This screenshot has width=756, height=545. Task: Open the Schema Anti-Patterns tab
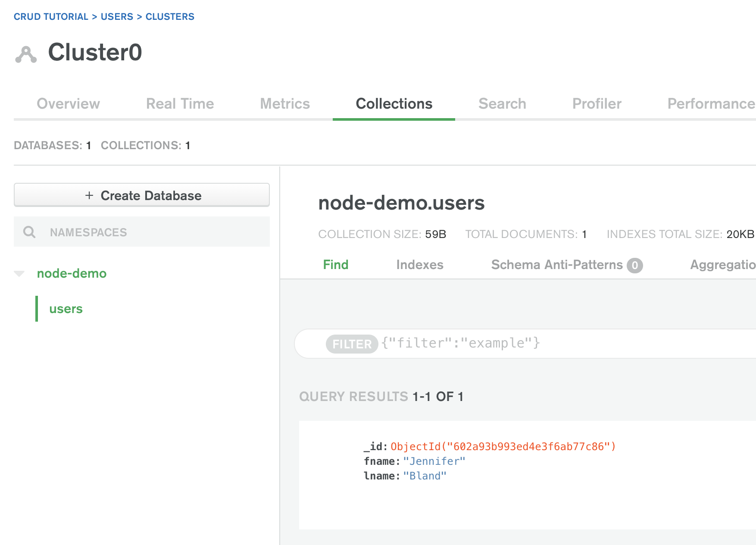tap(556, 265)
